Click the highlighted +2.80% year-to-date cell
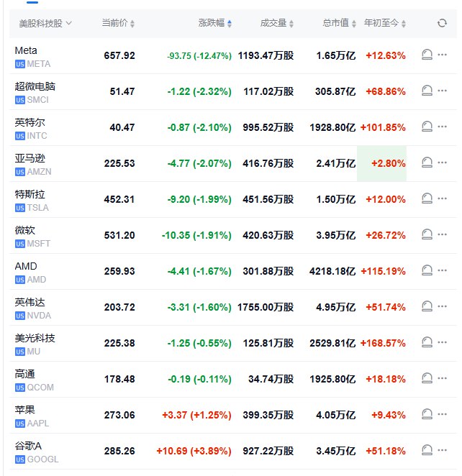 381,163
